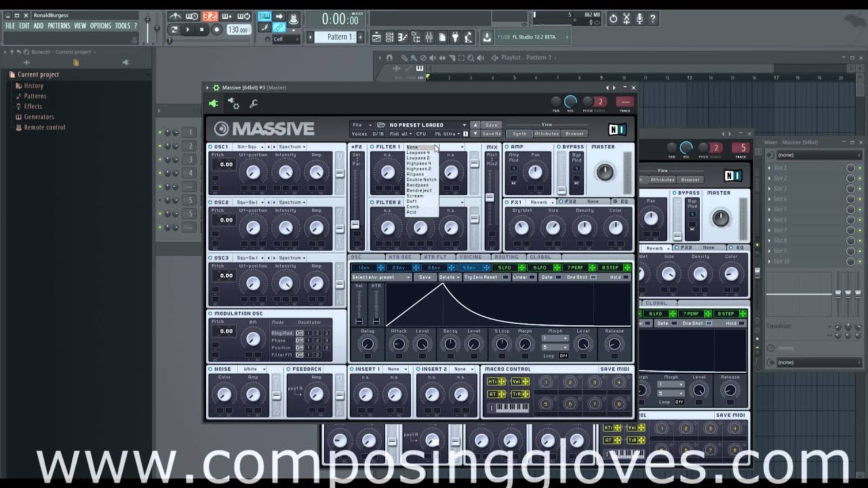This screenshot has height=488, width=868.
Task: Toggle Noise section power indicator
Action: coord(211,369)
